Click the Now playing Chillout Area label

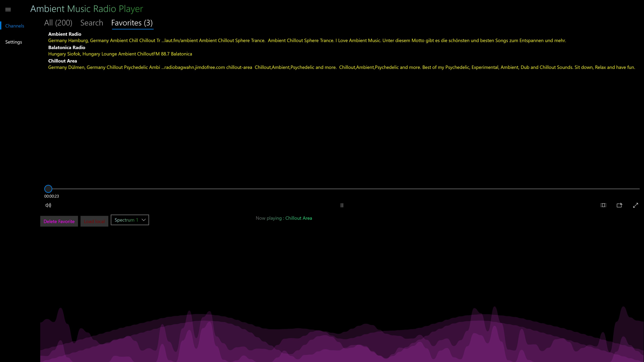tap(284, 218)
